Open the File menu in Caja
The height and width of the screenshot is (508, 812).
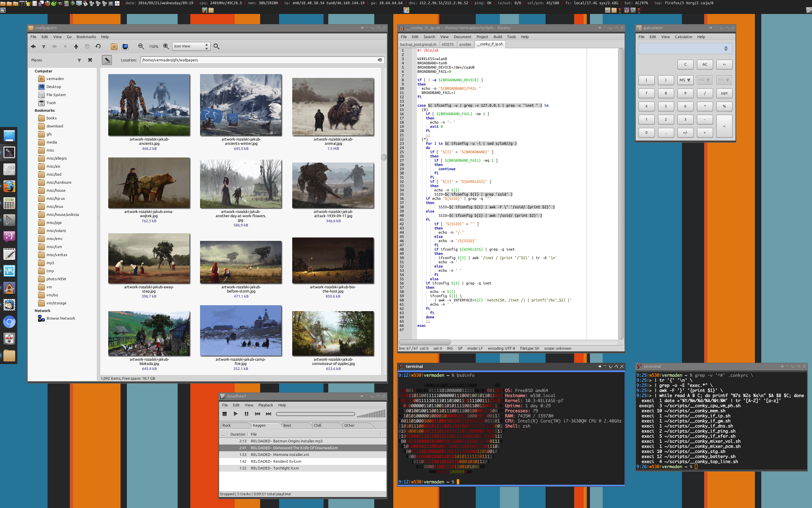point(33,37)
